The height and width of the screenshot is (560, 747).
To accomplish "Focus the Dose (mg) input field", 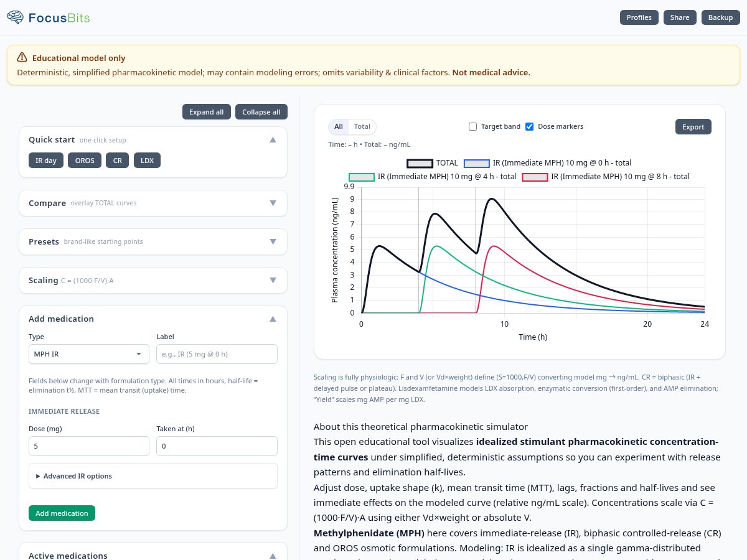I will click(89, 446).
